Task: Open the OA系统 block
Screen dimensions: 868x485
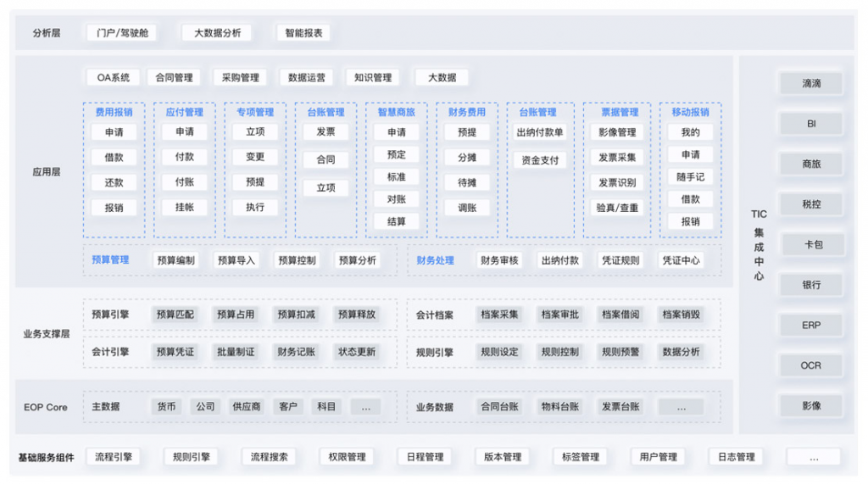Action: click(x=113, y=77)
